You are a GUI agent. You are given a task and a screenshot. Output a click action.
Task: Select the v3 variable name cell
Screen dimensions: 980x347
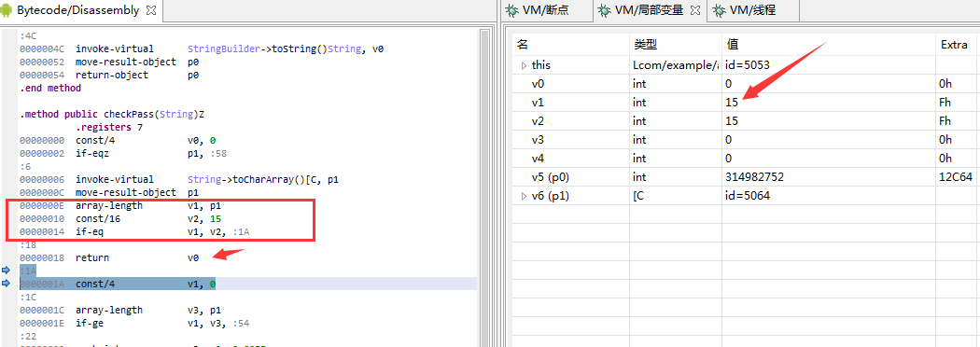pos(539,140)
